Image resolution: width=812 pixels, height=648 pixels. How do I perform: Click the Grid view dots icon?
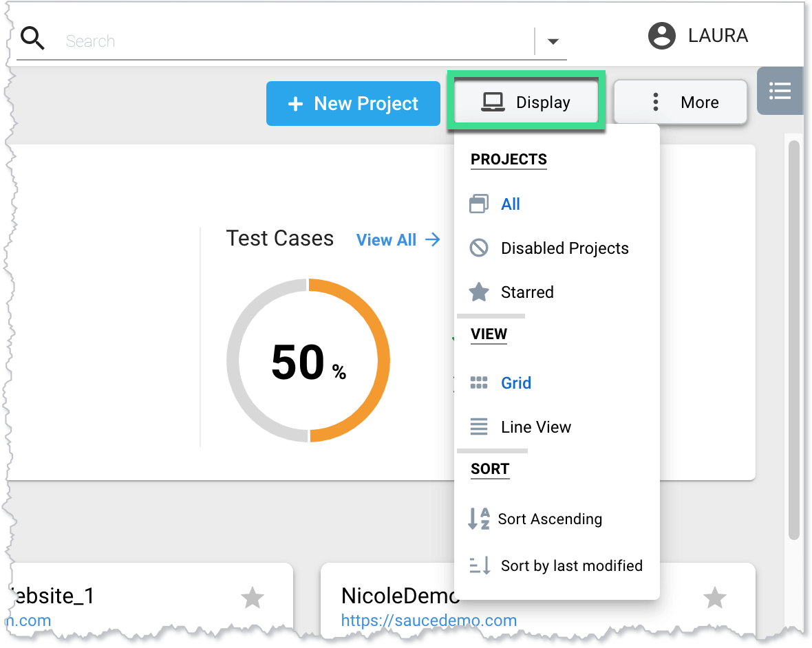coord(479,383)
